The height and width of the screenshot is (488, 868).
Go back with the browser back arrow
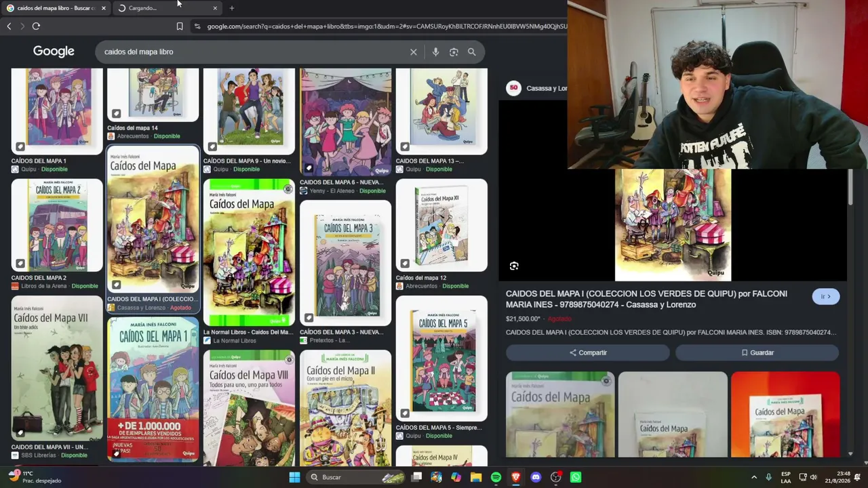pos(9,26)
